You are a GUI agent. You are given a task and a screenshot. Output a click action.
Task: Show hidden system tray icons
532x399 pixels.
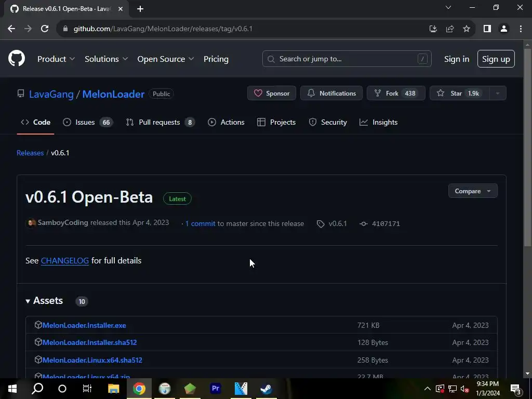(428, 389)
